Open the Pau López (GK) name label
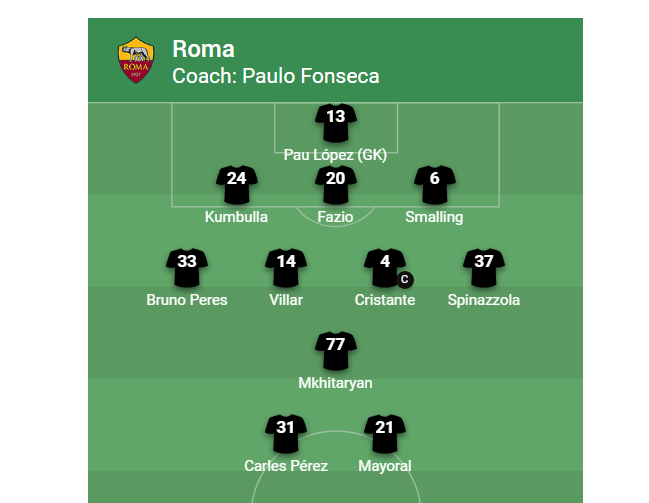Screen dimensions: 649x503 point(335,155)
